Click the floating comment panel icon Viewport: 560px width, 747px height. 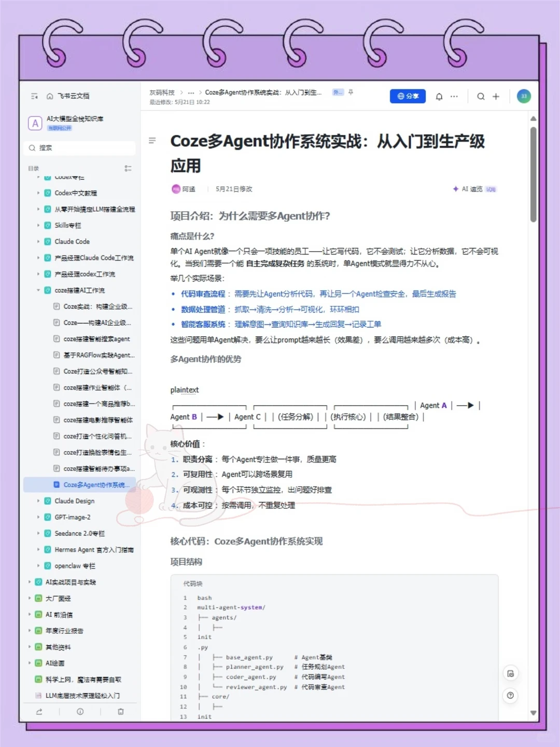point(510,673)
